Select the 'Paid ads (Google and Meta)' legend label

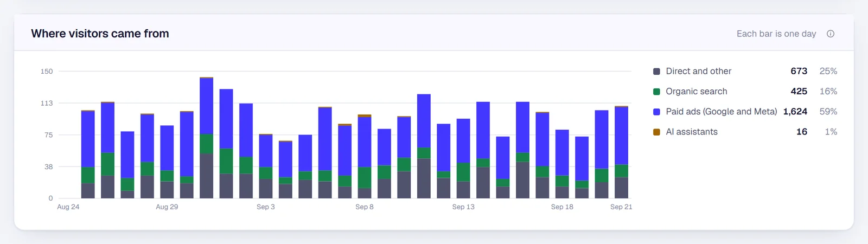tap(722, 111)
